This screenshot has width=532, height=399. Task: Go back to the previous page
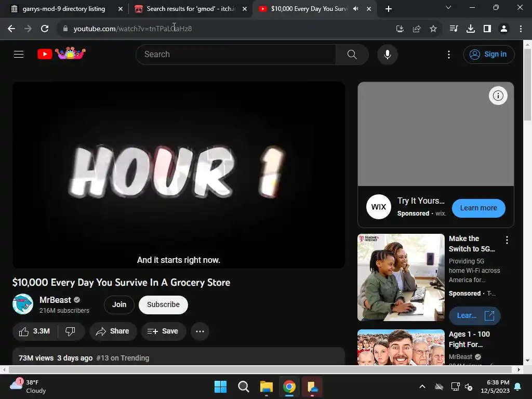[x=11, y=29]
